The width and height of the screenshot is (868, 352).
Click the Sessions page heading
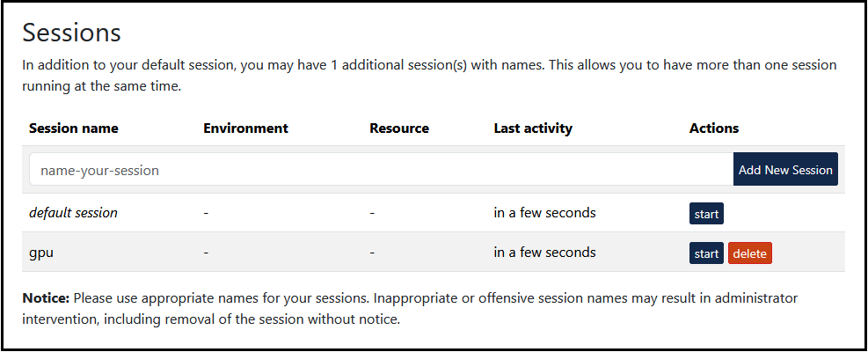click(71, 33)
